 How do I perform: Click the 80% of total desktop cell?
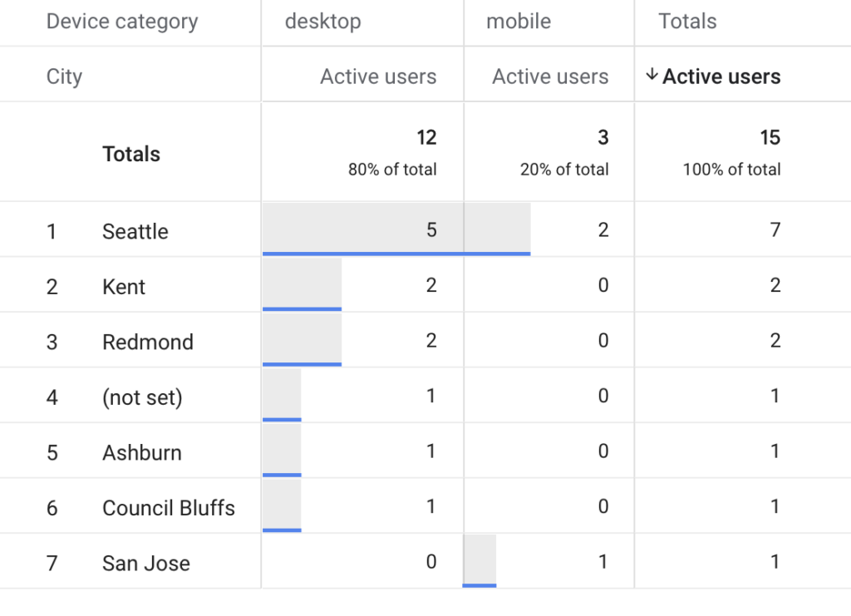click(x=392, y=170)
